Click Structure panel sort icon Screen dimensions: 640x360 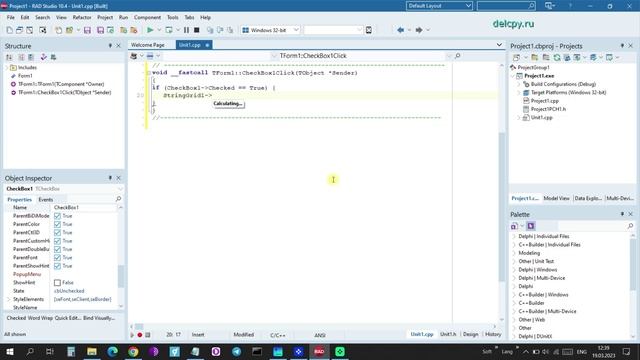click(9, 57)
